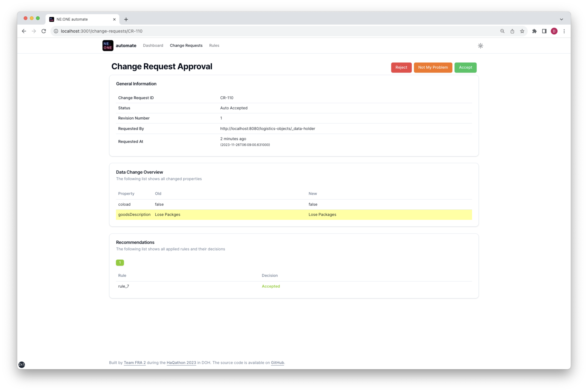Open the Rules navigation item
Viewport: 588px width, 392px height.
[x=214, y=46]
